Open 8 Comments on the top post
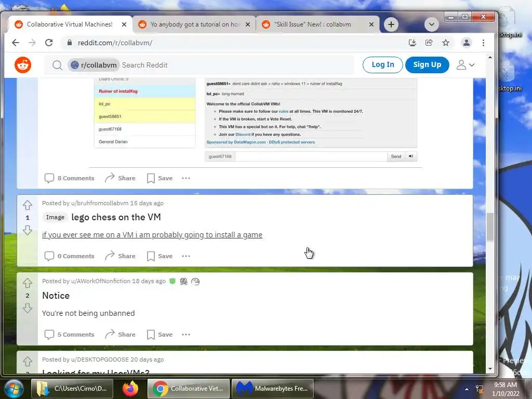The height and width of the screenshot is (399, 532). click(x=70, y=178)
